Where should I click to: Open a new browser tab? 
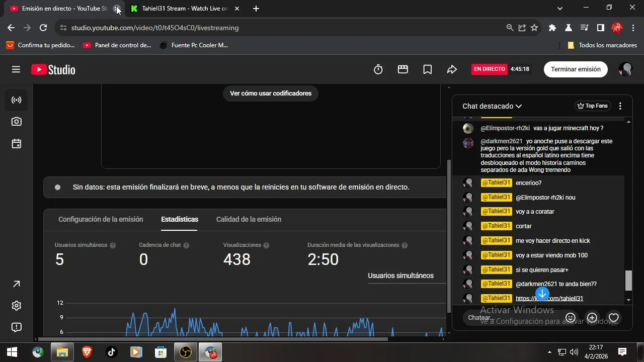tap(256, 9)
